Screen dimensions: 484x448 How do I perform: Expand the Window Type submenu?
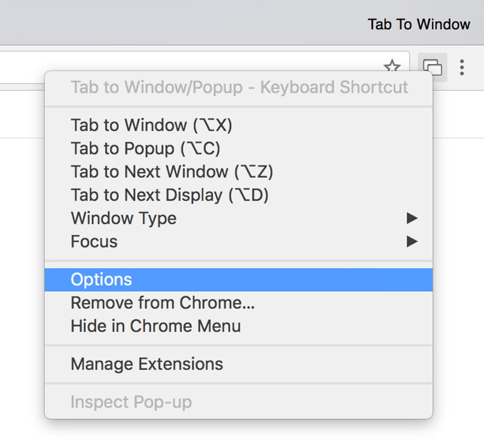[x=123, y=218]
